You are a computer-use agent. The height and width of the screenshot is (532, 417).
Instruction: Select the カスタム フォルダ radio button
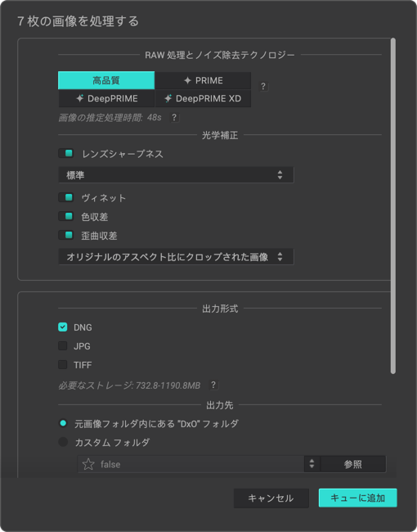(63, 442)
